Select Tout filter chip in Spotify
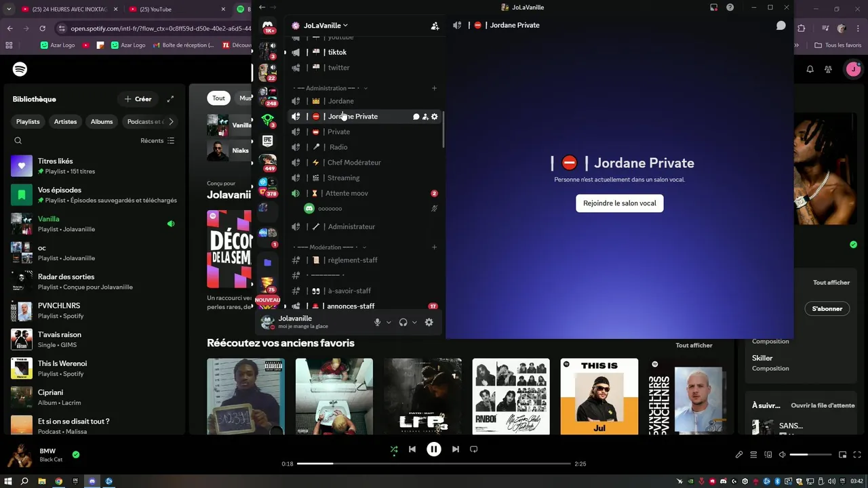 [x=218, y=98]
